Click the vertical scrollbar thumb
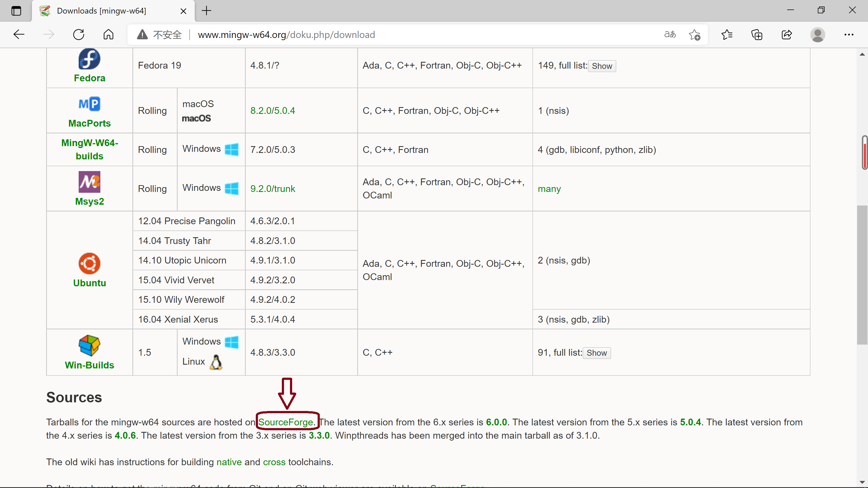Screen dimensions: 868x488 coord(862,274)
